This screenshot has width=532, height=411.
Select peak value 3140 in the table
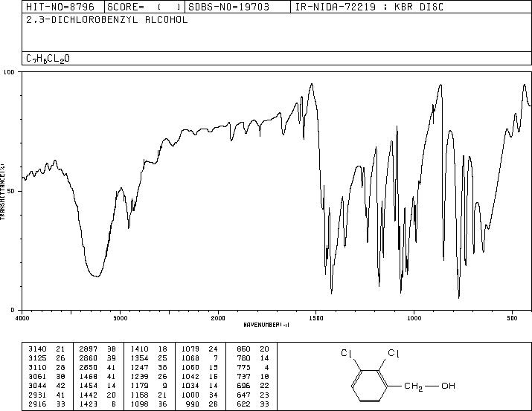38,349
